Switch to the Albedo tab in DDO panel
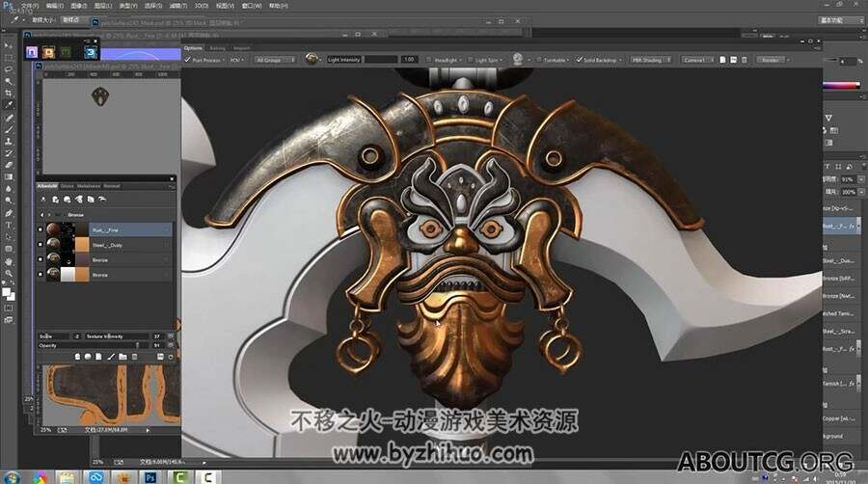 click(x=47, y=186)
